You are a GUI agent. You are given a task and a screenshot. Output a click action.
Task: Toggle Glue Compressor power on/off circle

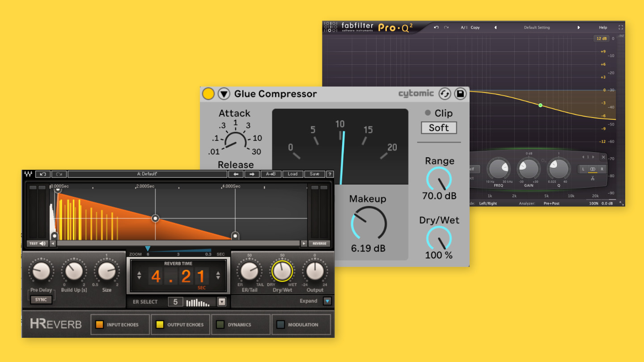coord(208,94)
